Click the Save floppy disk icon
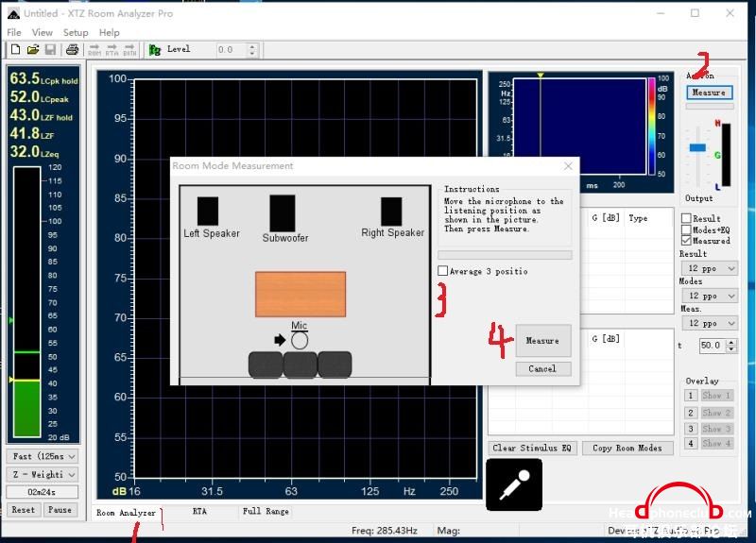 click(50, 49)
